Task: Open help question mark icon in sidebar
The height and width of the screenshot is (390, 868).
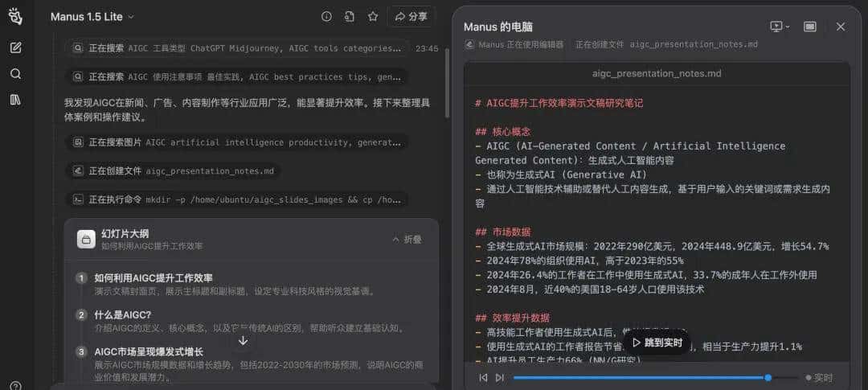Action: (15, 385)
